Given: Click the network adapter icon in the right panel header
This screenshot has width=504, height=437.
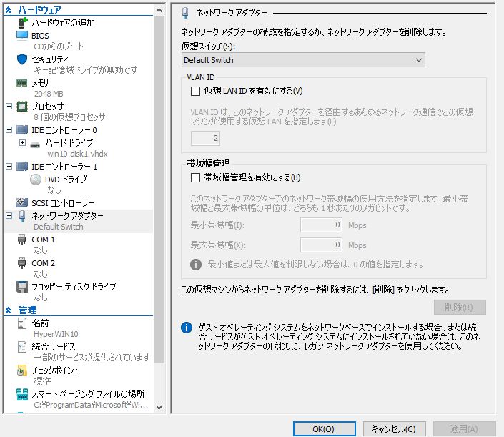Looking at the screenshot, I should (x=185, y=13).
